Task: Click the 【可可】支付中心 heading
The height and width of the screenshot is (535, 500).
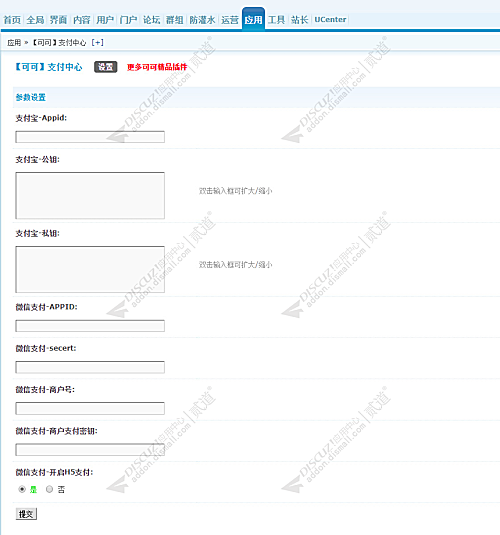Action: click(x=48, y=67)
